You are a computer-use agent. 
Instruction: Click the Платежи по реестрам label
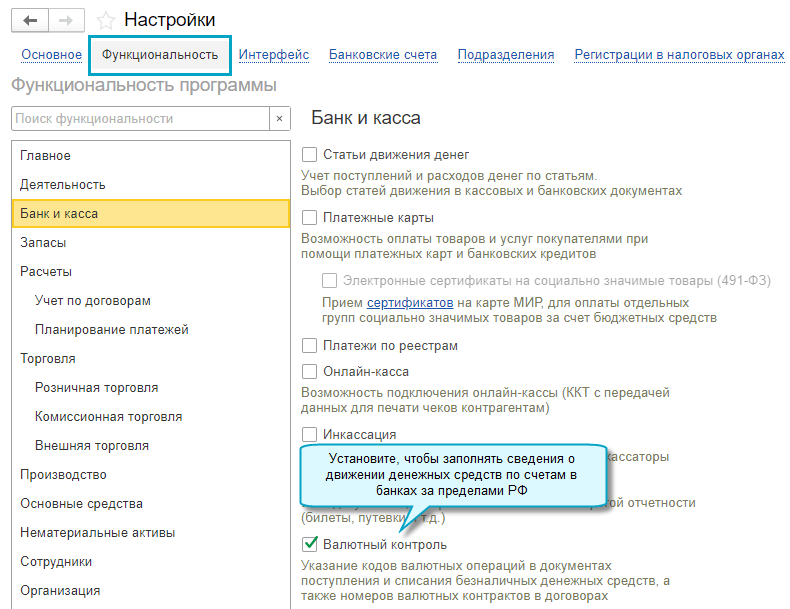click(390, 346)
